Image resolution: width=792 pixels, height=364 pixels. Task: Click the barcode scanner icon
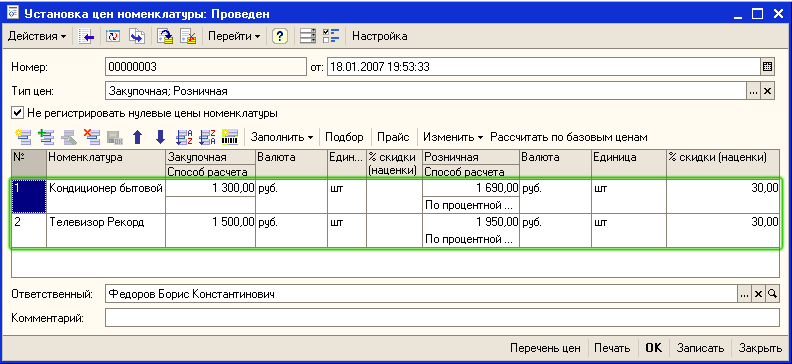pos(230,136)
